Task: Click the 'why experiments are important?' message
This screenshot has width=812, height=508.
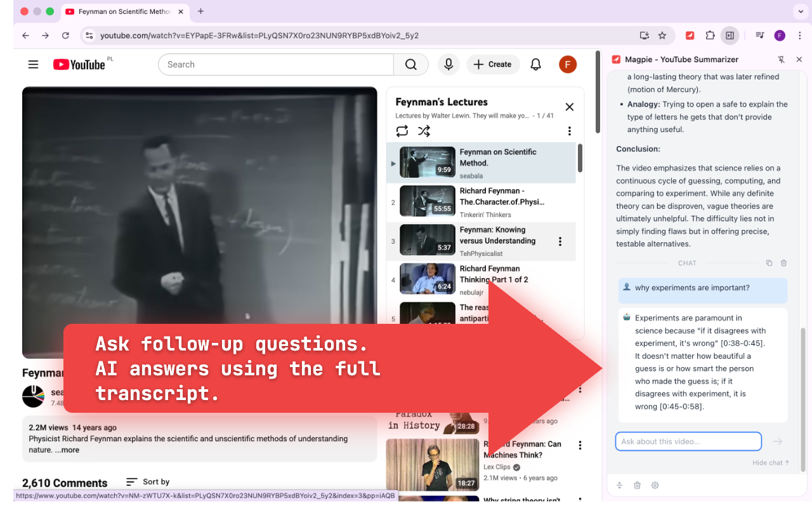Action: pyautogui.click(x=703, y=290)
